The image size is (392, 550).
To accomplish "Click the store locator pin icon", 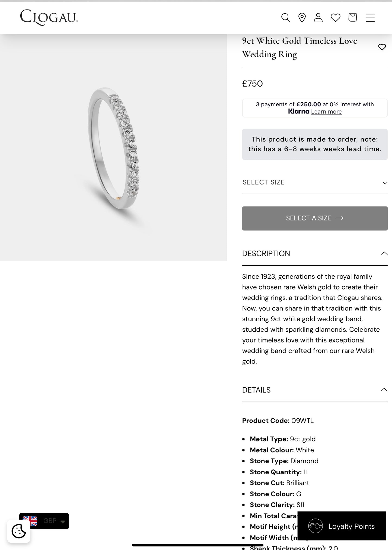I will pyautogui.click(x=302, y=18).
